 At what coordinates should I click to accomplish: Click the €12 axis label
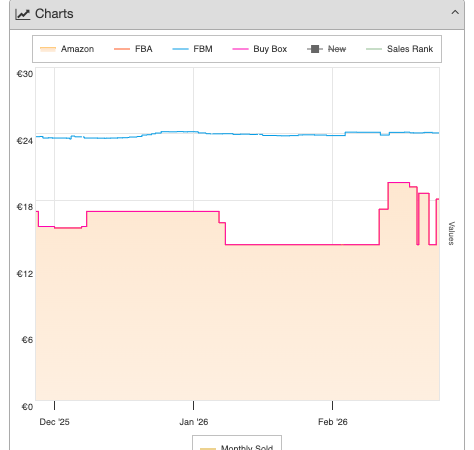(x=25, y=274)
